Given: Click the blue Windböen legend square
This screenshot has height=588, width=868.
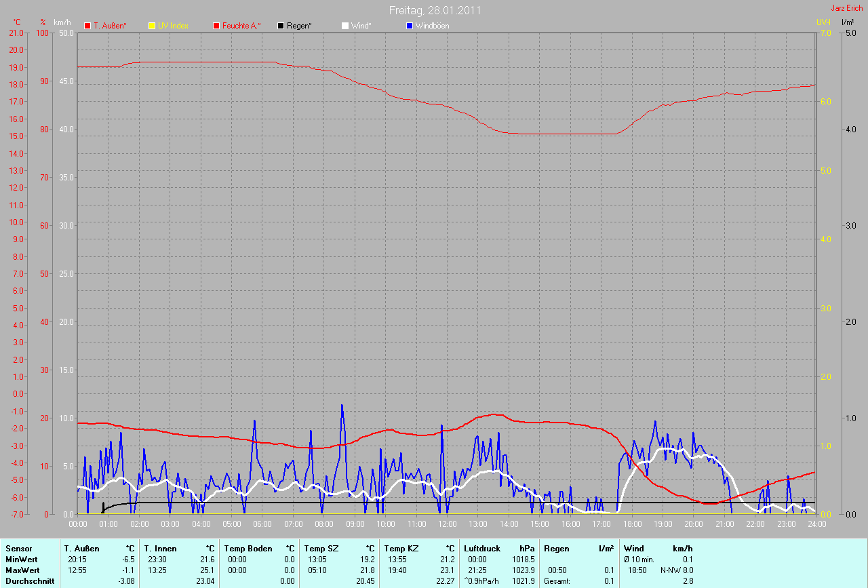Looking at the screenshot, I should pos(410,26).
